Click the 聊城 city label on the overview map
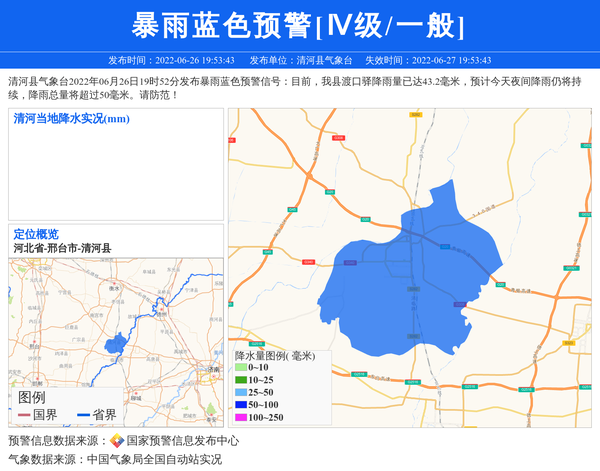 [x=136, y=398]
